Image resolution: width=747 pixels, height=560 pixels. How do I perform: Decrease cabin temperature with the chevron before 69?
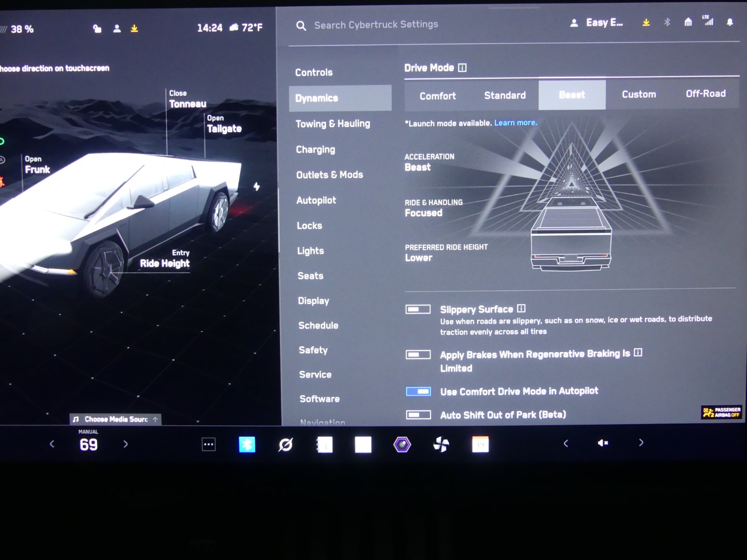(x=52, y=444)
